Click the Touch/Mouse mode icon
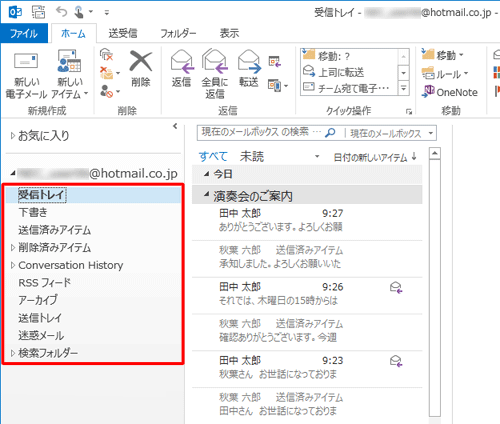 click(x=79, y=12)
